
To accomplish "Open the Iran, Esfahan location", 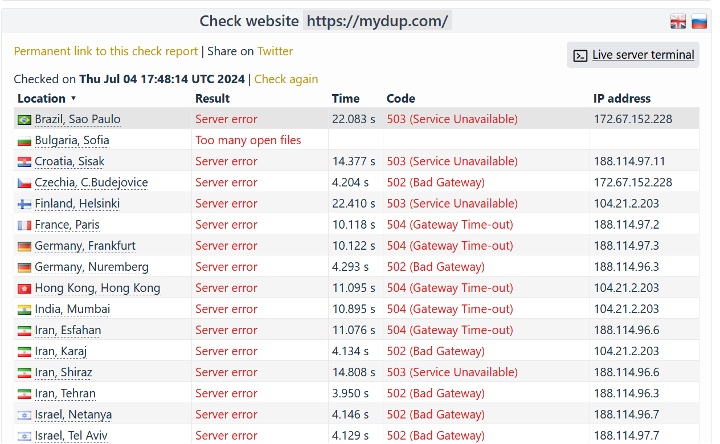I will coord(68,331).
